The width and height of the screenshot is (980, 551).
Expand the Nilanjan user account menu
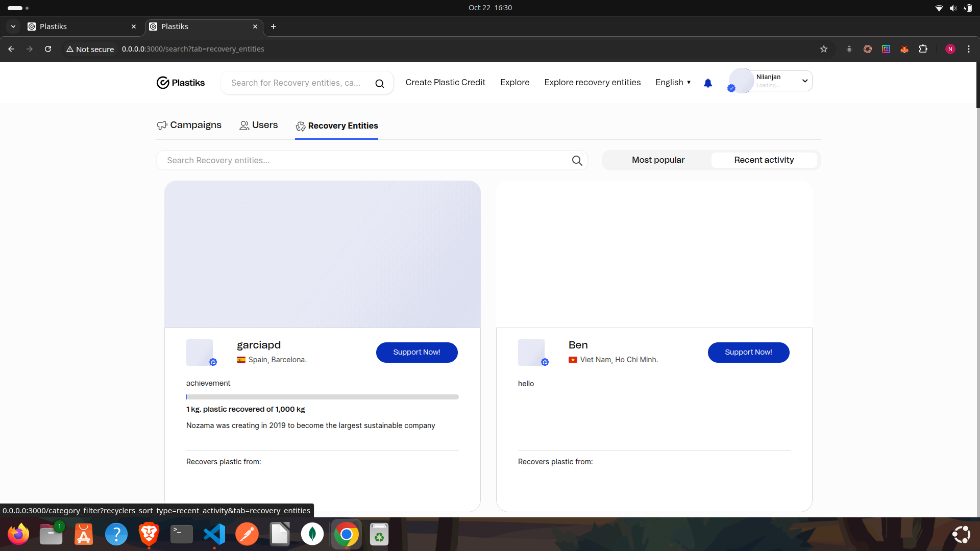click(x=804, y=81)
